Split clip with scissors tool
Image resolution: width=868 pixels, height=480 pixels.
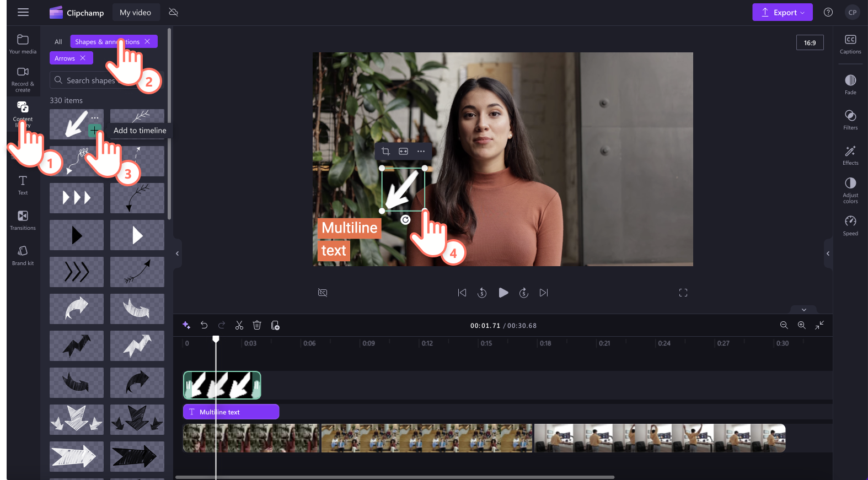239,325
